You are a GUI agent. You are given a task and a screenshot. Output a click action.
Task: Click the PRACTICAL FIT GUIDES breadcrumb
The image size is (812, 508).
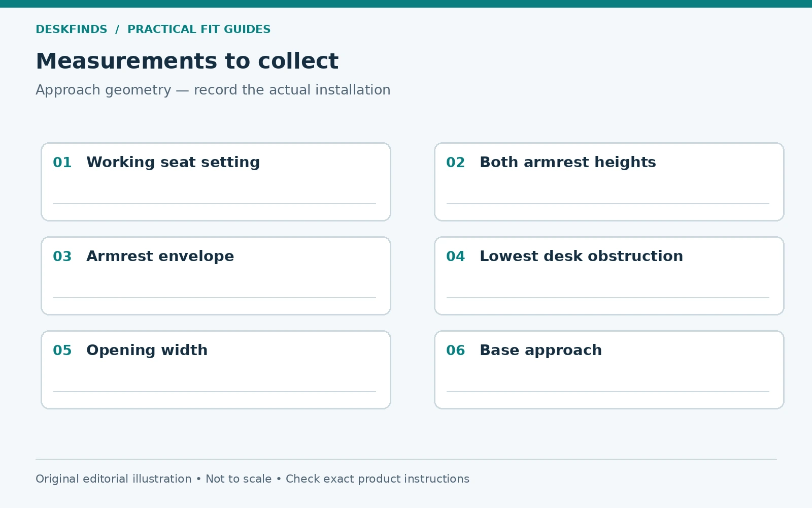199,29
